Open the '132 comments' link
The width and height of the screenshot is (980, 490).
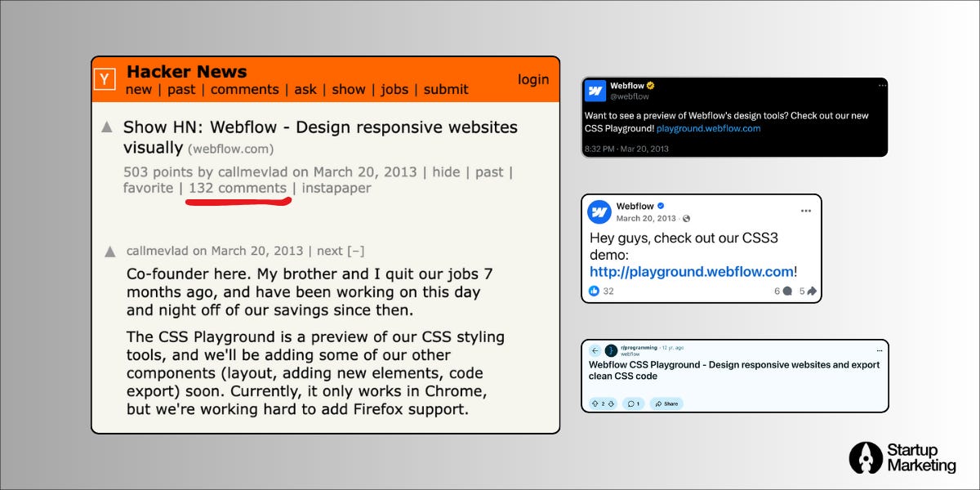coord(238,188)
